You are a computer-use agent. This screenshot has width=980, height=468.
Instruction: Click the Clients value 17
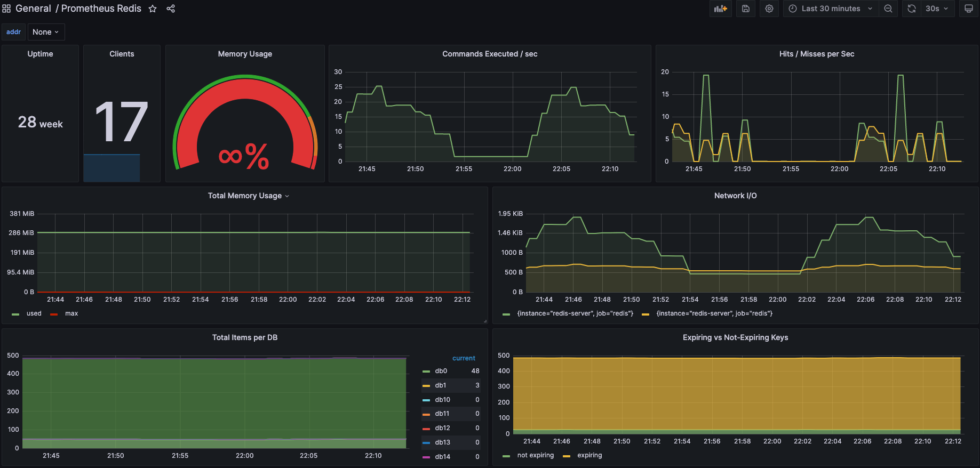click(x=122, y=123)
